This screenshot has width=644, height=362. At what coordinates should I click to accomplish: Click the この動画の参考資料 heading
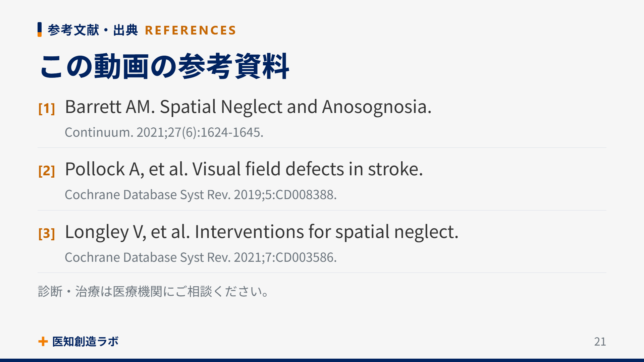[164, 66]
